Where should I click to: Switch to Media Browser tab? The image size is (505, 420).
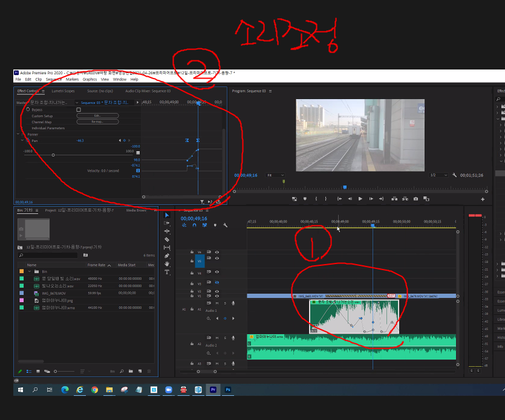pyautogui.click(x=136, y=210)
